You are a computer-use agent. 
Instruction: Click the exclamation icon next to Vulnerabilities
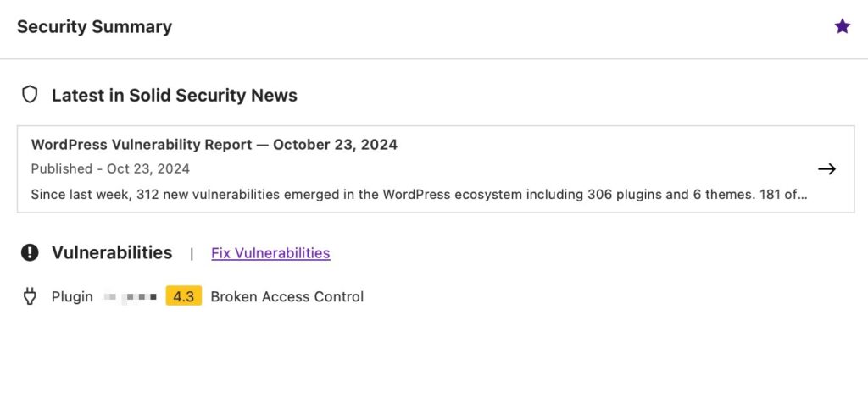click(x=30, y=252)
